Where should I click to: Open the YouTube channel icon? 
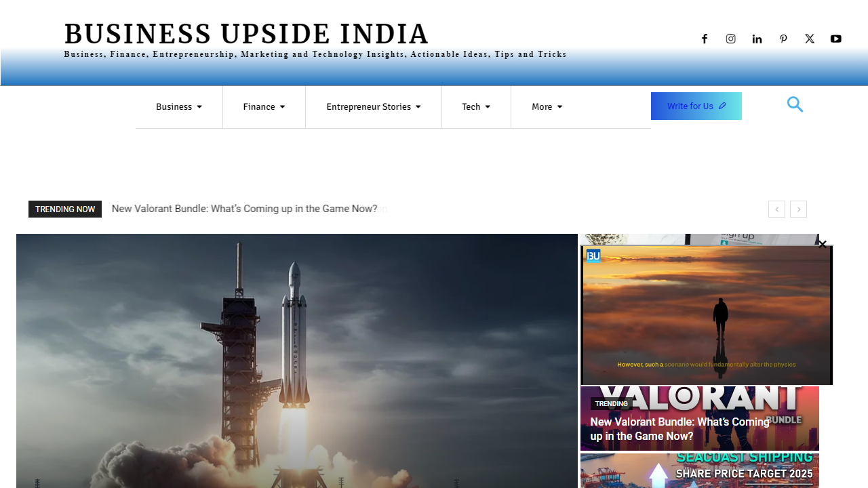(x=835, y=39)
